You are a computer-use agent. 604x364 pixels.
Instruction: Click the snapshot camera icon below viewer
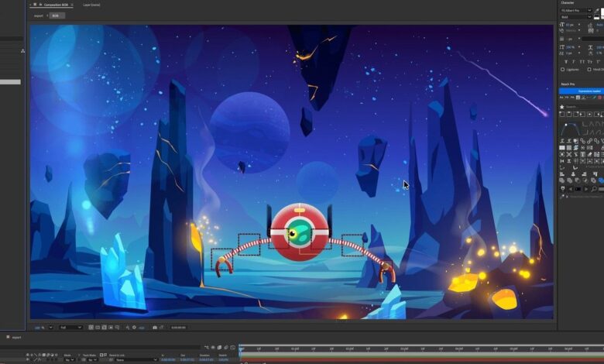pos(155,328)
